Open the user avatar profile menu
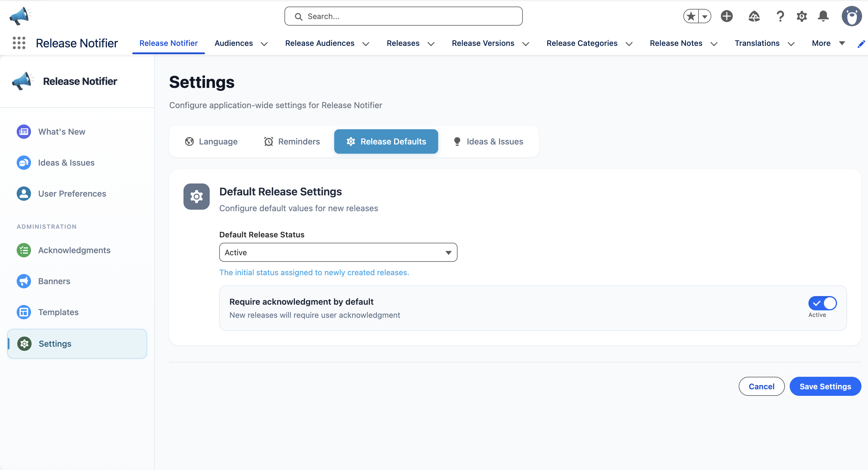 tap(852, 16)
